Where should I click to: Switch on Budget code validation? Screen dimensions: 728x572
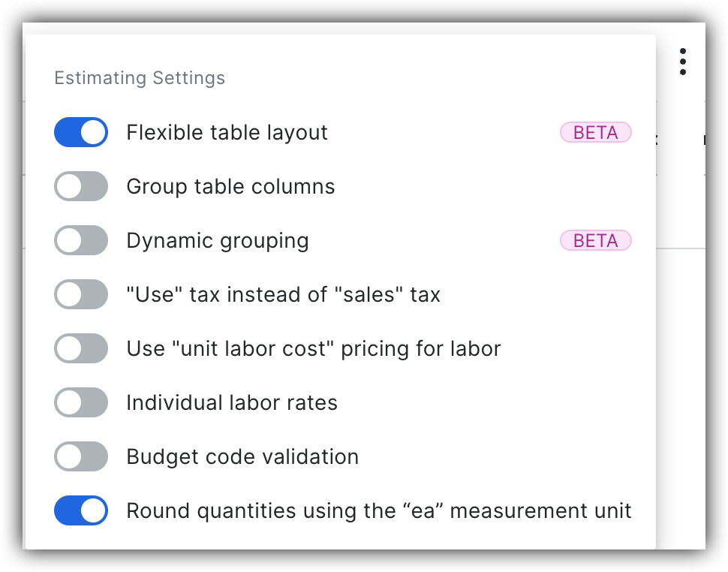click(80, 456)
